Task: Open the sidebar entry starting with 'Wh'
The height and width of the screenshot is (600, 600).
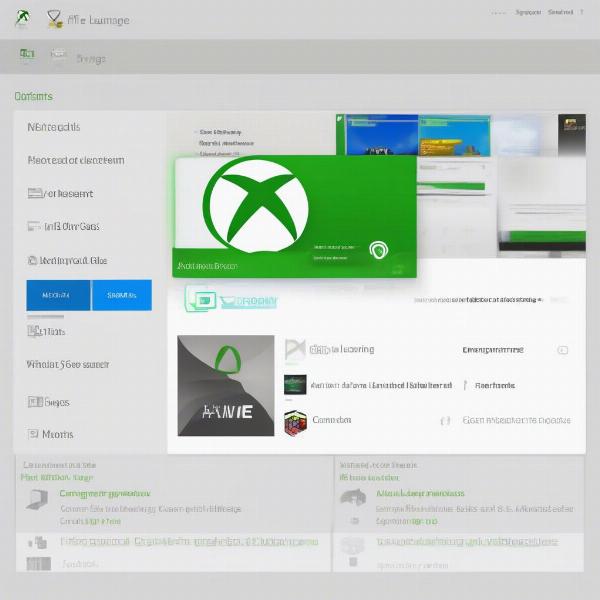Action: point(68,364)
